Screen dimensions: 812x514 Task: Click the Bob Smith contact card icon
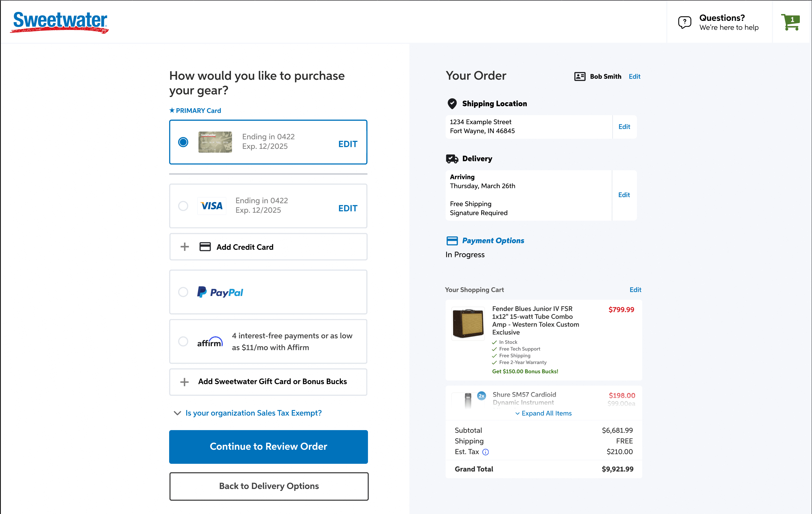pyautogui.click(x=579, y=76)
